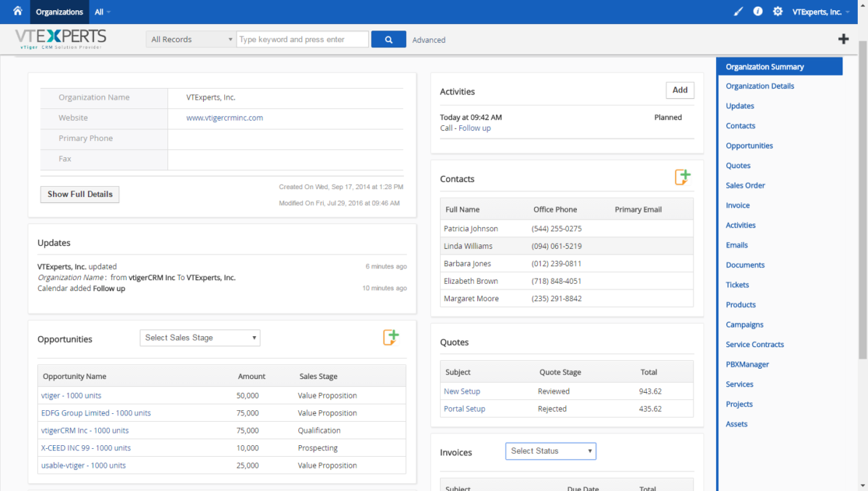Switch to the Organizations module tab

59,11
